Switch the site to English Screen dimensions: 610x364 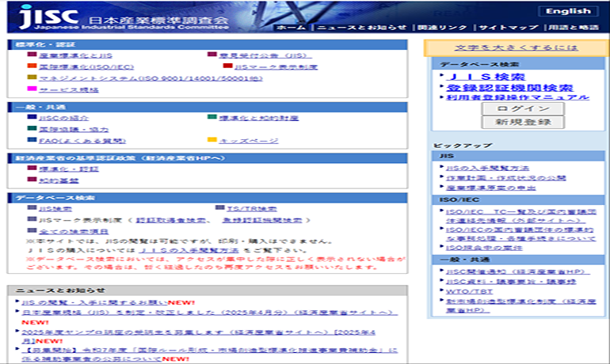pyautogui.click(x=568, y=11)
